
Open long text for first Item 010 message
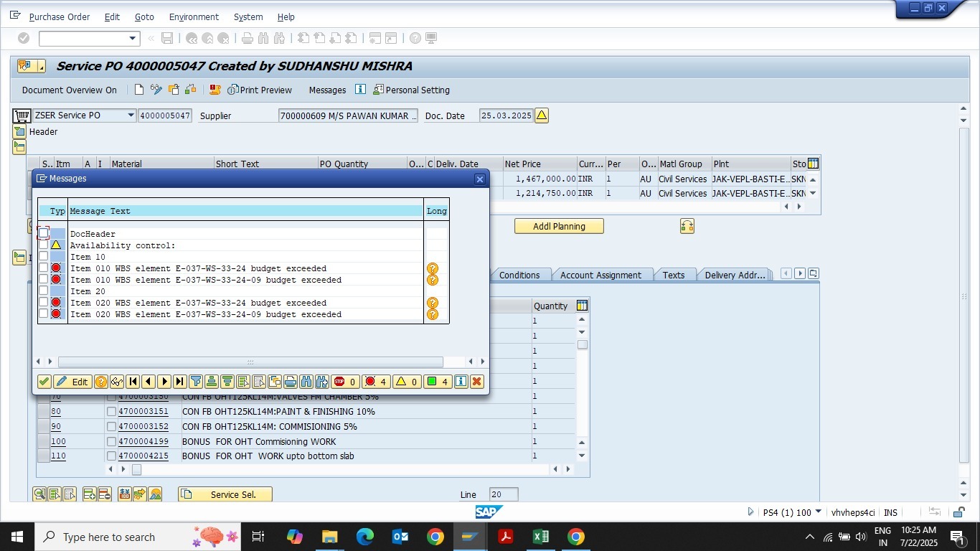[x=432, y=268]
